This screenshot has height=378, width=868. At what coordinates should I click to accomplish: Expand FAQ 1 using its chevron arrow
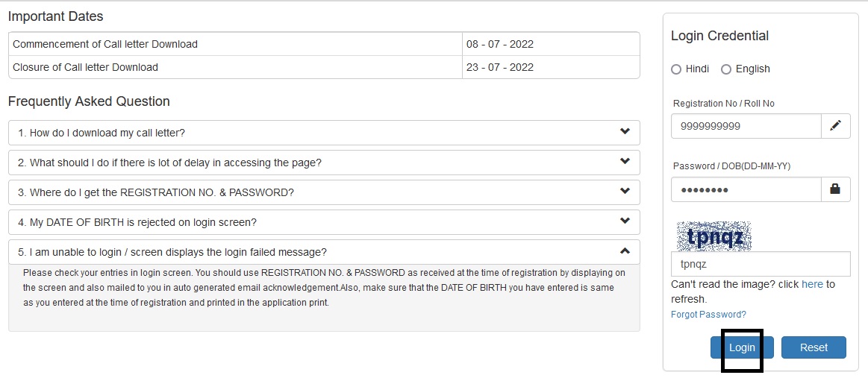625,132
